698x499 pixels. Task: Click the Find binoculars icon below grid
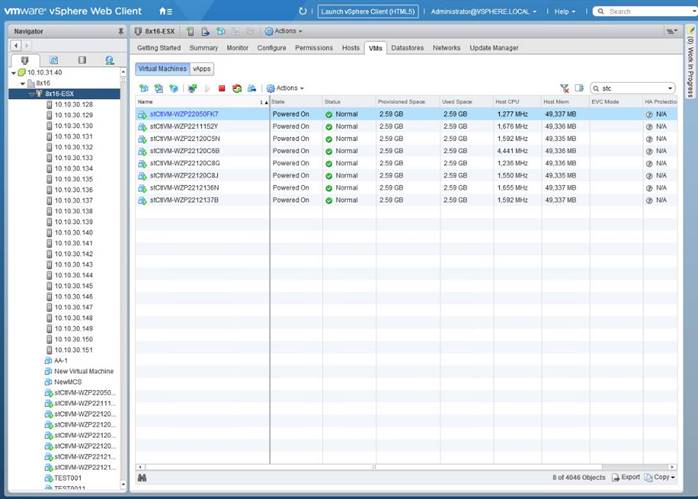[142, 478]
